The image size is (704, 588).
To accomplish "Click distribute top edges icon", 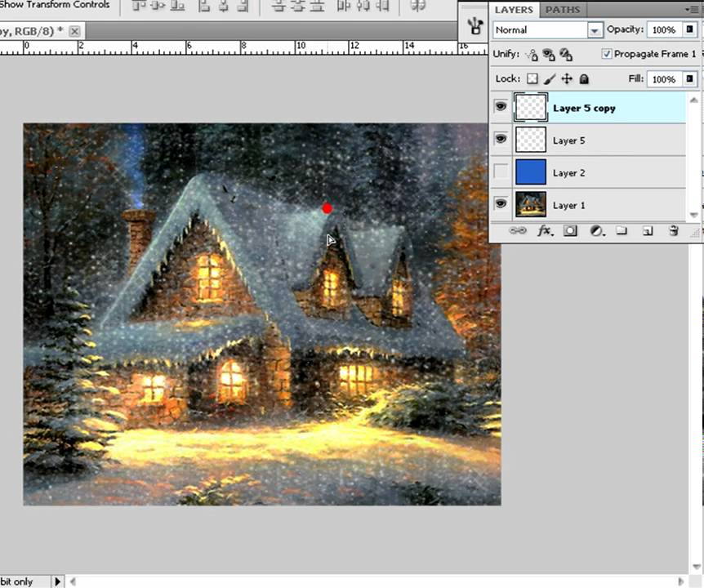I will (x=278, y=6).
